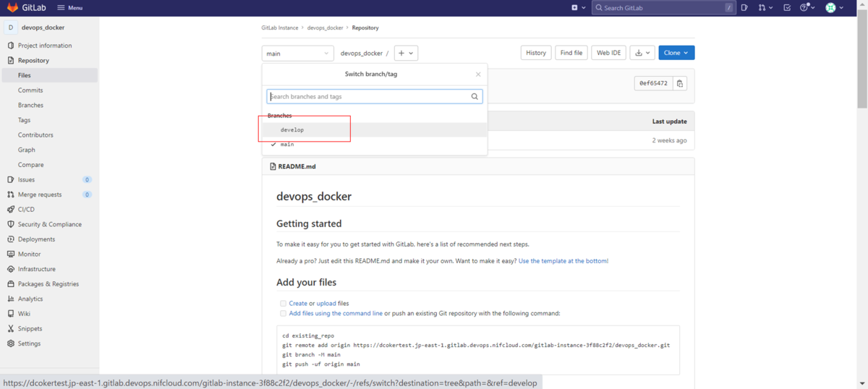Expand the main branch dropdown
Image resolution: width=868 pixels, height=389 pixels.
[x=297, y=54]
